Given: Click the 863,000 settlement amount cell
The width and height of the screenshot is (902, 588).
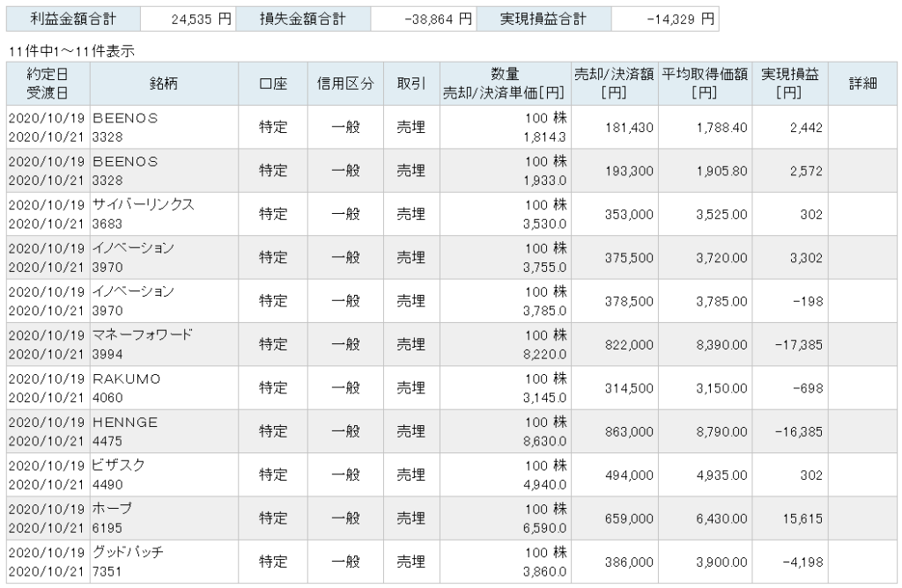Looking at the screenshot, I should 629,431.
